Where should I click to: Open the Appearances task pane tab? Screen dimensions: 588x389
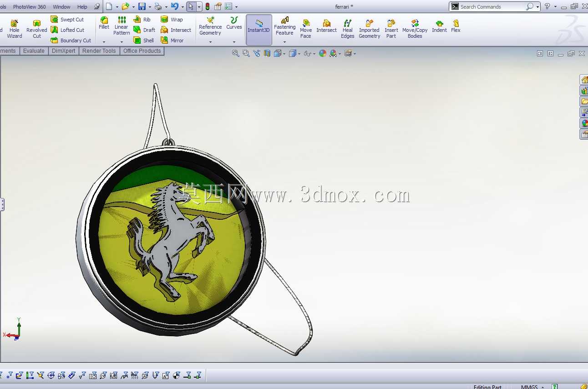click(x=584, y=123)
